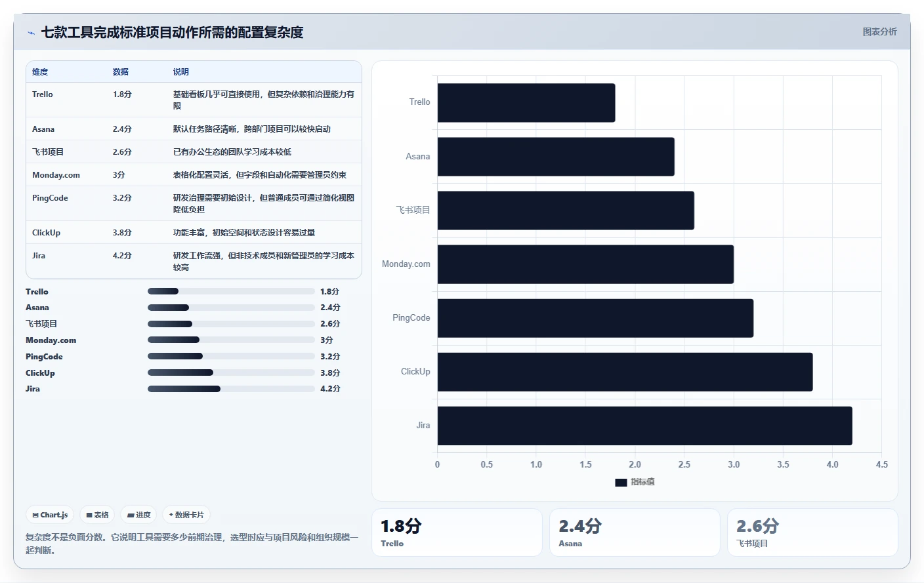Image resolution: width=924 pixels, height=583 pixels.
Task: Click the page title 七款工具完成标准项目动作
Action: (x=173, y=32)
